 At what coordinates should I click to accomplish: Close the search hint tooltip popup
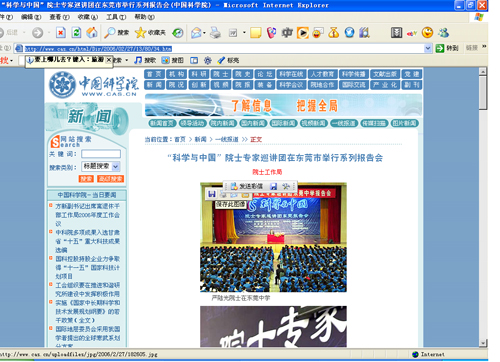click(x=109, y=60)
